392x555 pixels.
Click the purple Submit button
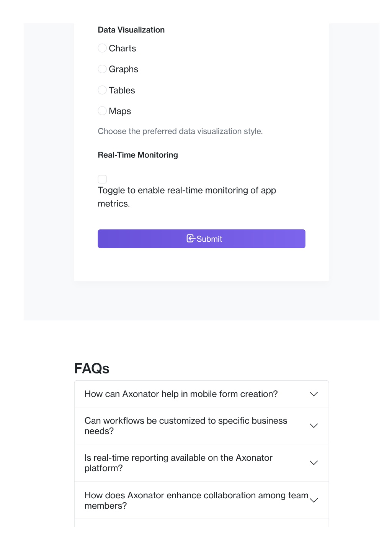pyautogui.click(x=201, y=239)
